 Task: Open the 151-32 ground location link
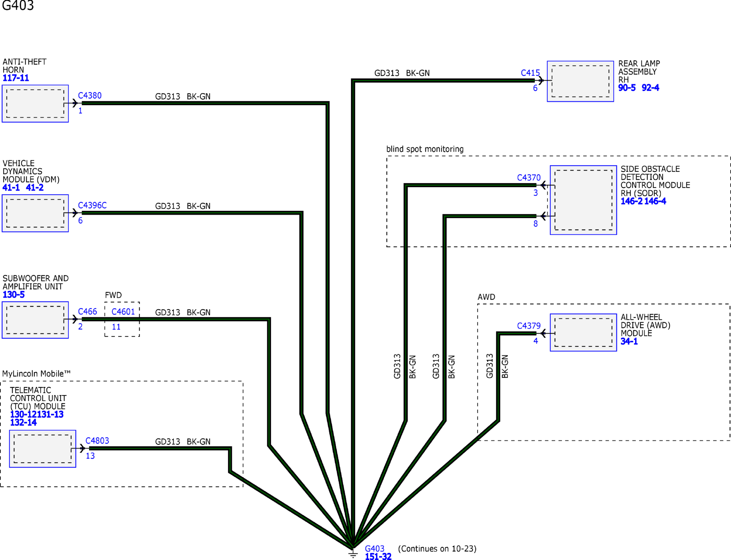point(378,557)
